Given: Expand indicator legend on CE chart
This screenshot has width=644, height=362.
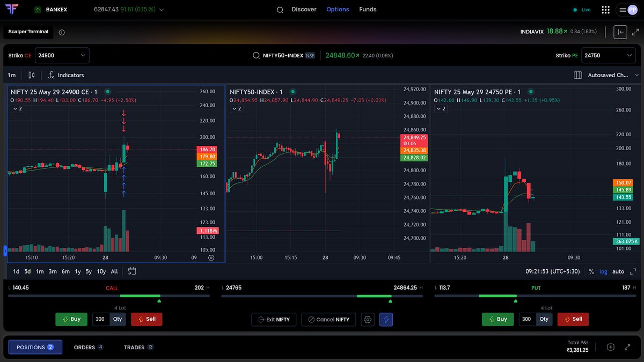Looking at the screenshot, I should pyautogui.click(x=17, y=109).
